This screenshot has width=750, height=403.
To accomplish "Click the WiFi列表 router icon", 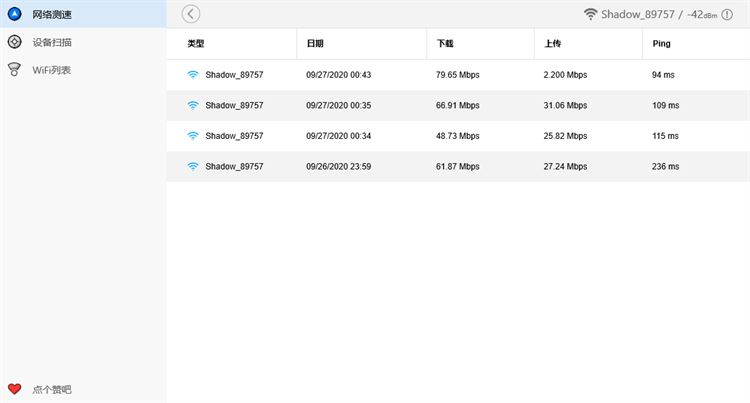I will [x=14, y=69].
